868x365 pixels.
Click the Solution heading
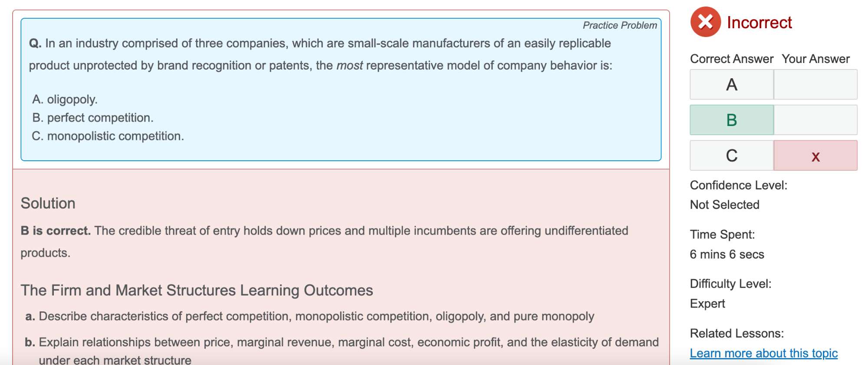[48, 203]
